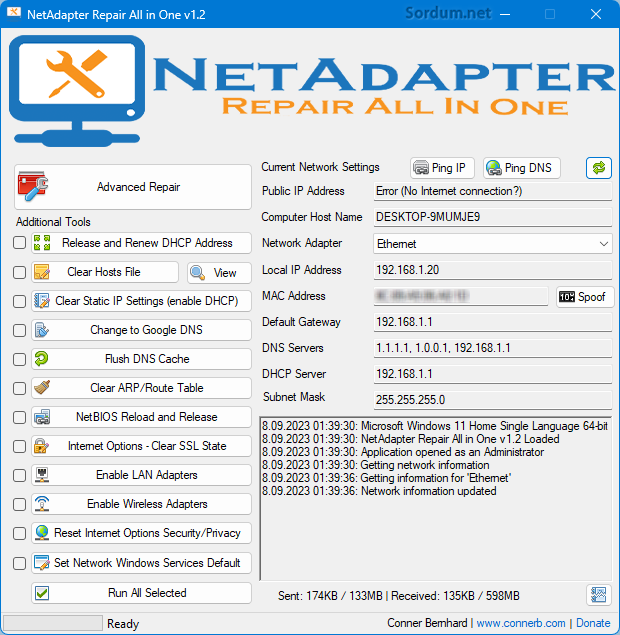Image resolution: width=620 pixels, height=635 pixels.
Task: Click the Release and Renew DHCP icon
Action: pos(42,243)
